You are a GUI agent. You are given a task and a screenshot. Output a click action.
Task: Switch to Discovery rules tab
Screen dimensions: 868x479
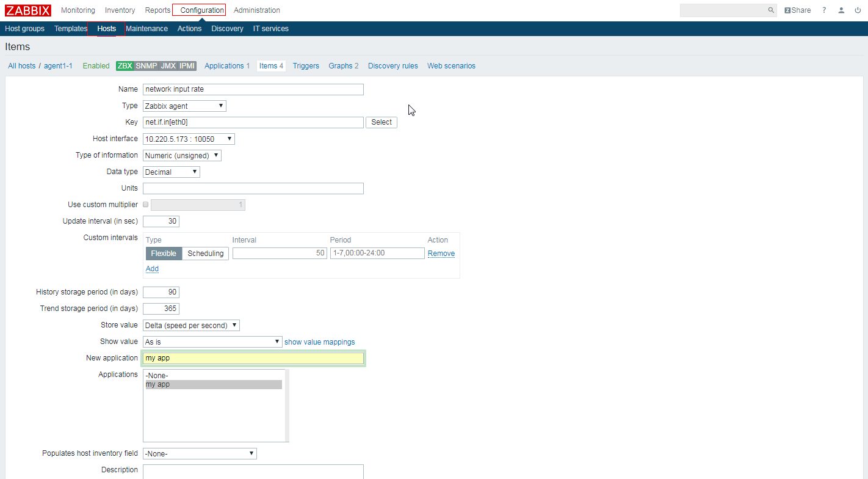(x=393, y=66)
